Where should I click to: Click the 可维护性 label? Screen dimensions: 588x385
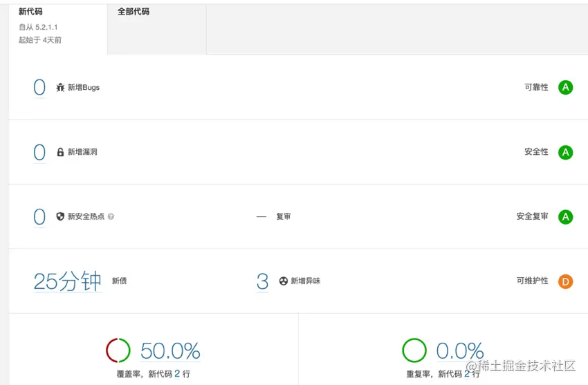tap(533, 281)
